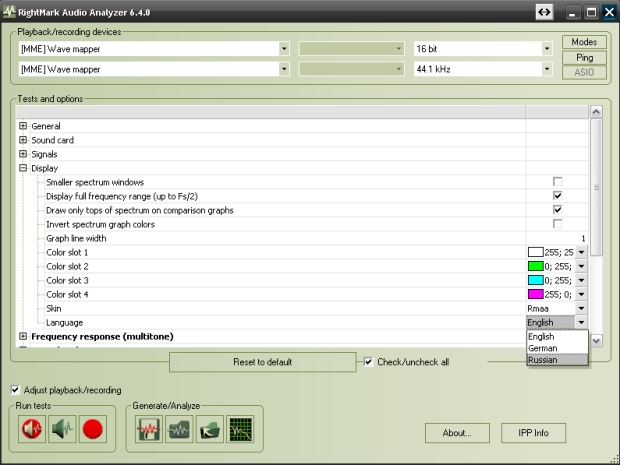Close the Language dropdown arrow
Image resolution: width=620 pixels, height=465 pixels.
581,322
